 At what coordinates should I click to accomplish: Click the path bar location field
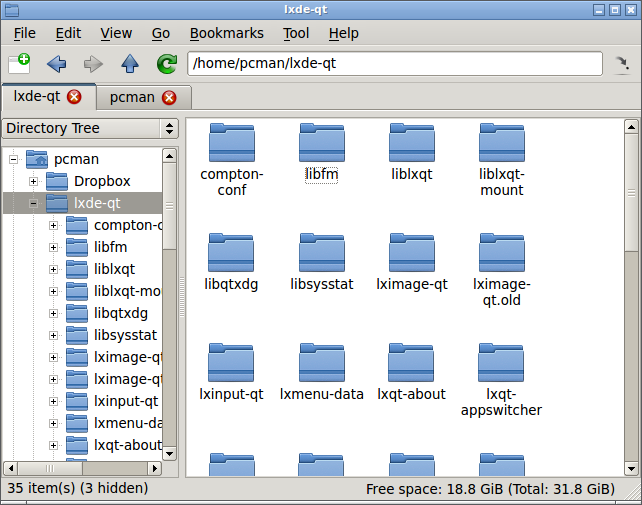coord(395,64)
